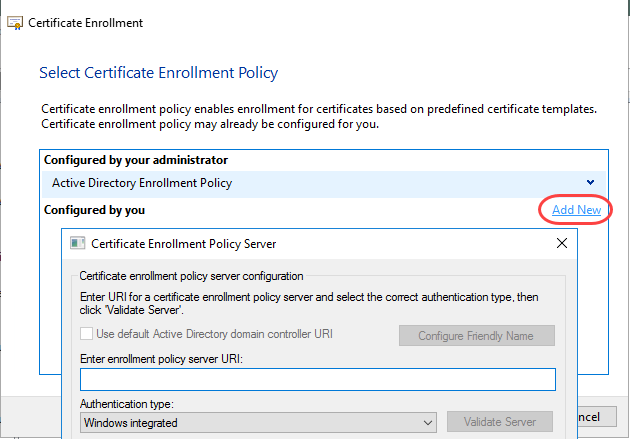Click the Certificate Enrollment window icon
The image size is (630, 439).
pos(15,23)
